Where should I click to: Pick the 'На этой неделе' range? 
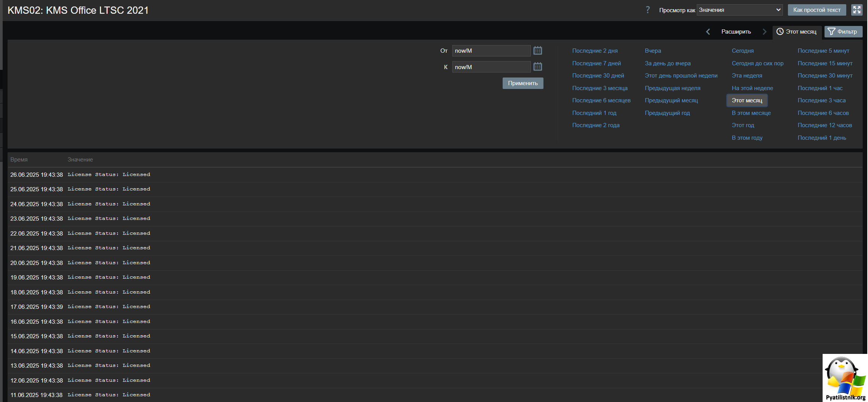point(752,88)
